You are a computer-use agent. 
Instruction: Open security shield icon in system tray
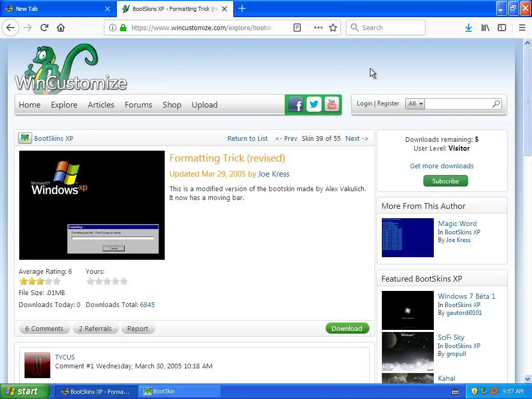pos(474,391)
